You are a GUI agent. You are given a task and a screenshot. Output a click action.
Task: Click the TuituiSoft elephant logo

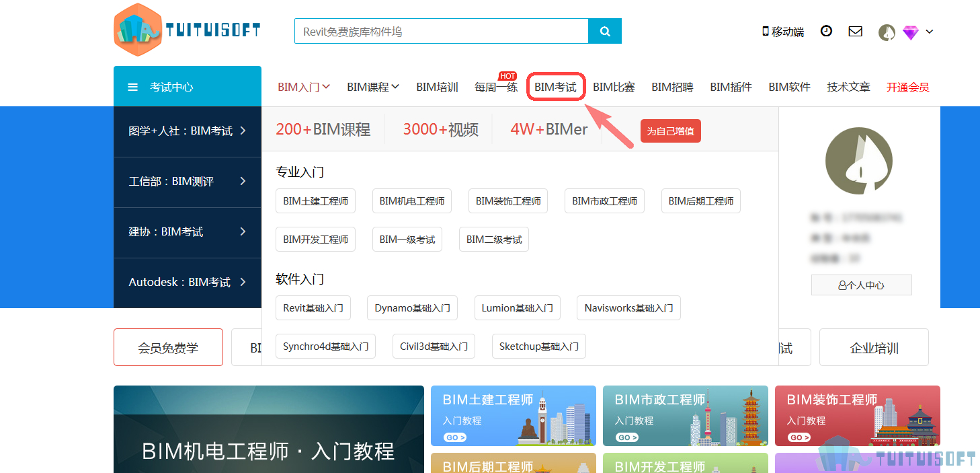187,30
